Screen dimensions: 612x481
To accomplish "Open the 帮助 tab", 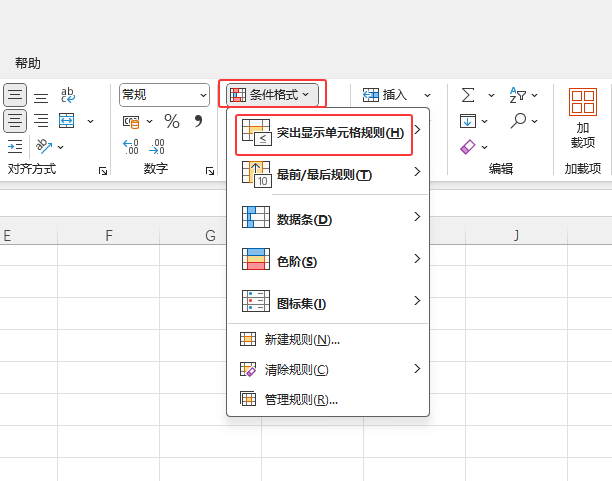I will tap(28, 63).
